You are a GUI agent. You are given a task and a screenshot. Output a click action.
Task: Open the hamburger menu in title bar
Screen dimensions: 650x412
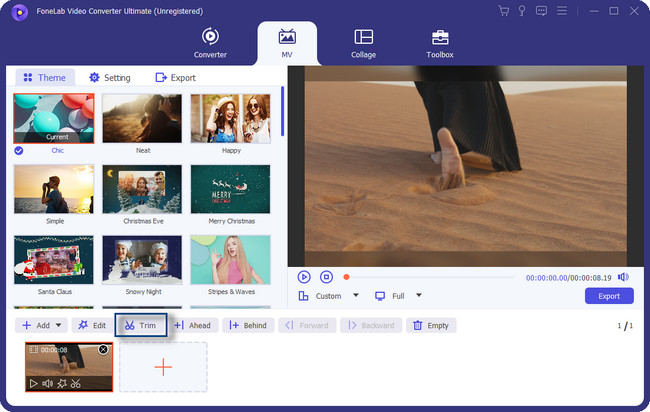(561, 11)
